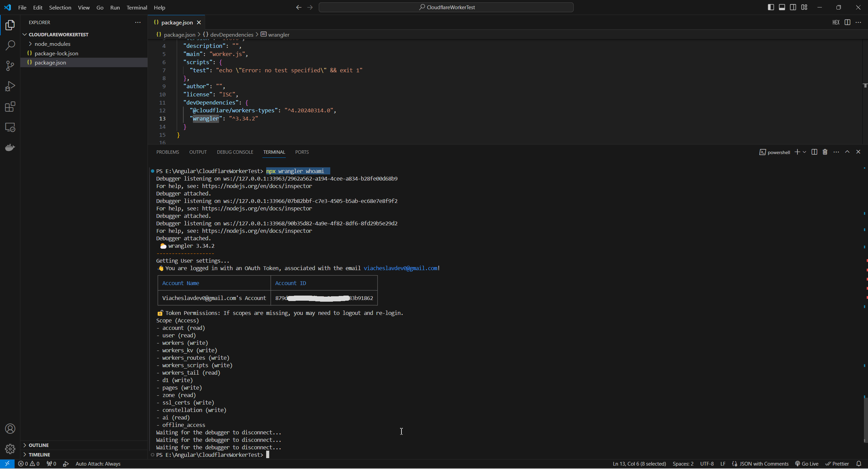The image size is (868, 469).
Task: Open Remote Explorer view
Action: point(10,127)
